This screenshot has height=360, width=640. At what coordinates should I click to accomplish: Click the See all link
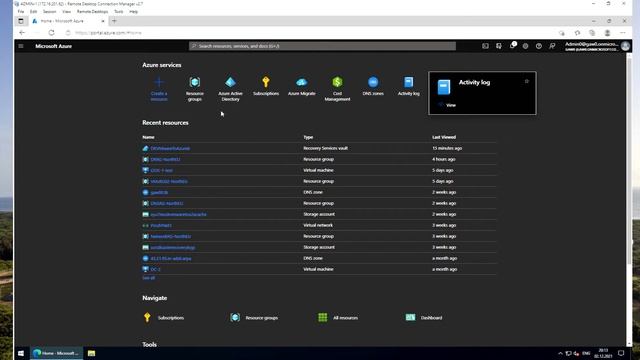149,278
